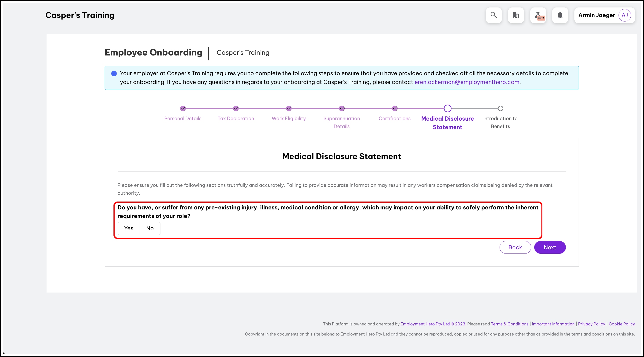This screenshot has height=357, width=644.
Task: Go to the Work Eligibility step
Action: coord(288,118)
